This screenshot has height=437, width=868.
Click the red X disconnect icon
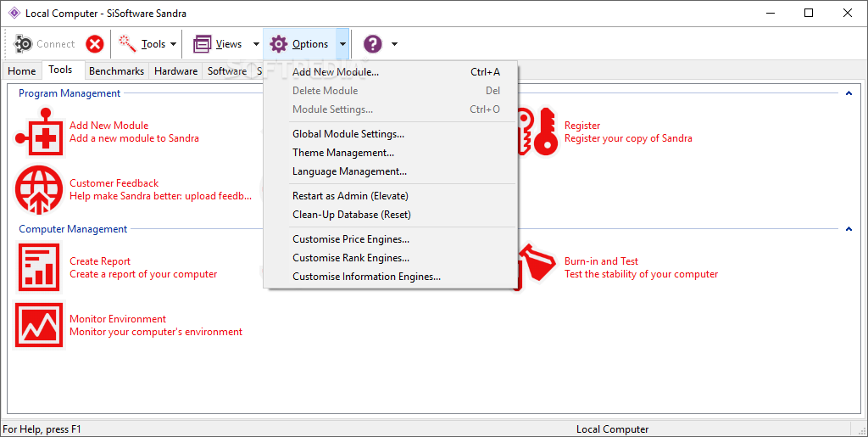[x=95, y=44]
